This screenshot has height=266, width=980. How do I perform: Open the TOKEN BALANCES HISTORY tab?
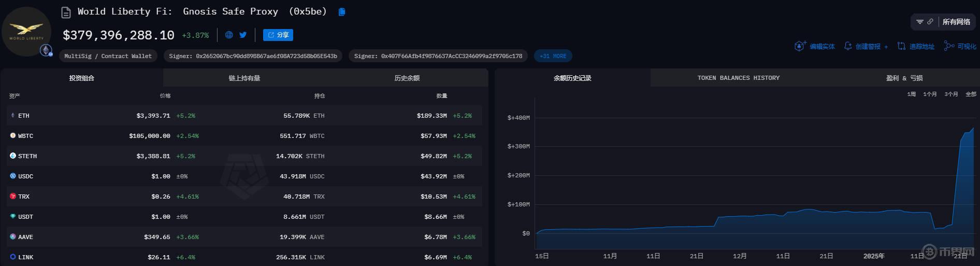(738, 78)
